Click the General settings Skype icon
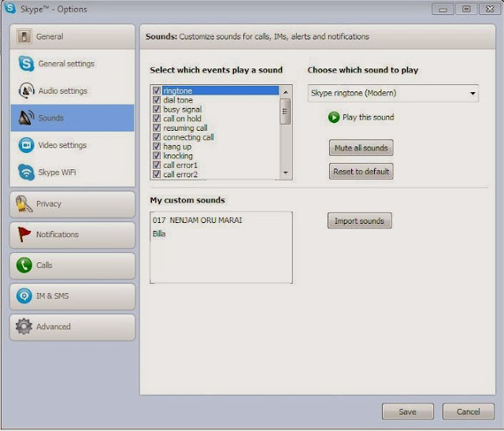This screenshot has width=504, height=431. pyautogui.click(x=26, y=63)
